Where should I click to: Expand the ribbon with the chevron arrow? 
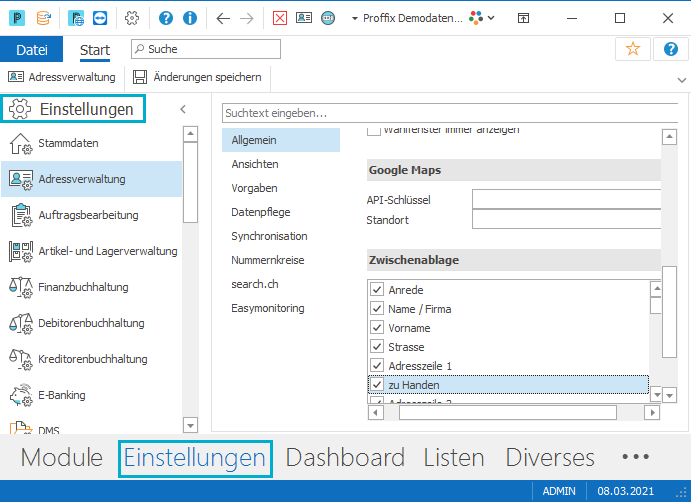pyautogui.click(x=681, y=80)
